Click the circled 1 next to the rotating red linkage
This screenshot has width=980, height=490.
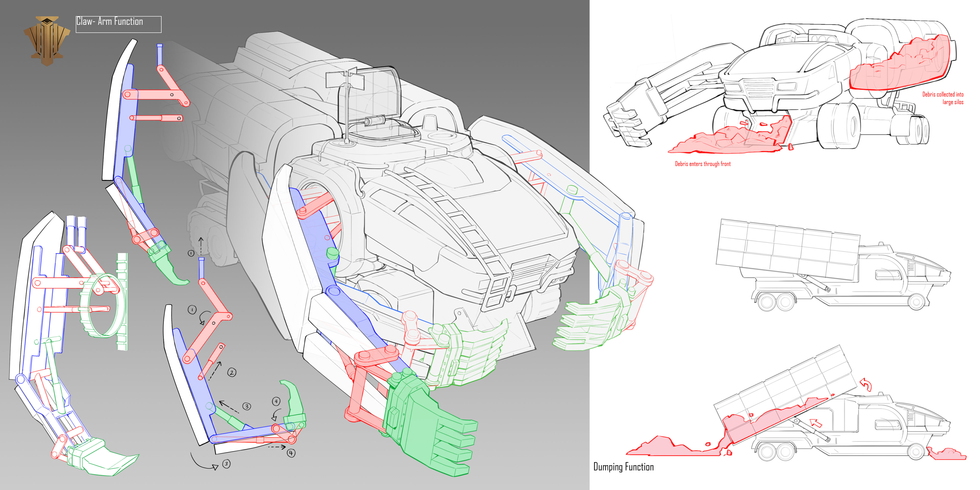coord(192,310)
